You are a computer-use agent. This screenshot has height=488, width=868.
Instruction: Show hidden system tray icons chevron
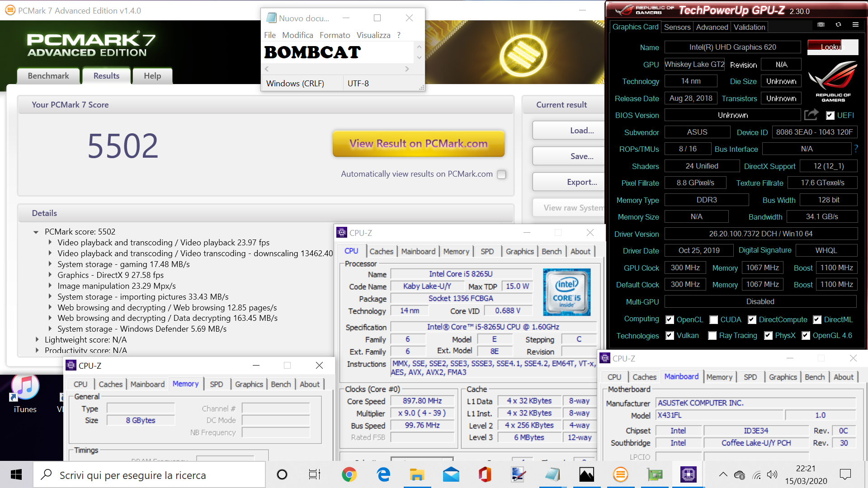[x=723, y=474]
